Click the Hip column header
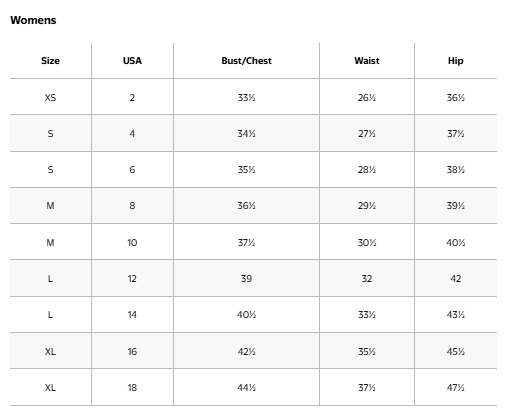This screenshot has height=412, width=510. [455, 61]
